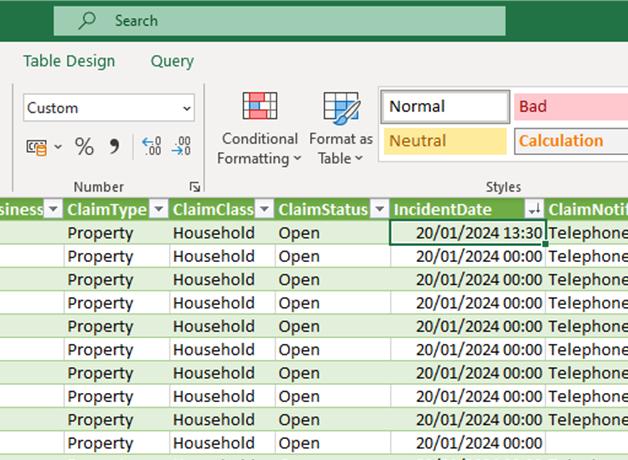Apply Comma Style number format
Screen dimensions: 628x460
coord(114,147)
